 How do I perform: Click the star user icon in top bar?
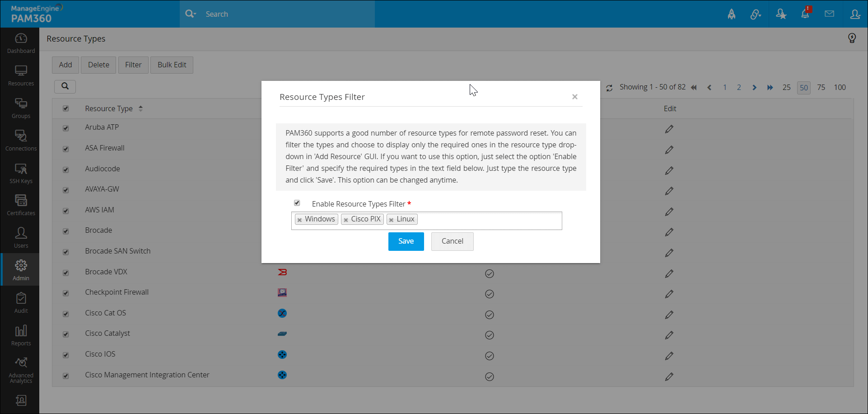click(781, 14)
